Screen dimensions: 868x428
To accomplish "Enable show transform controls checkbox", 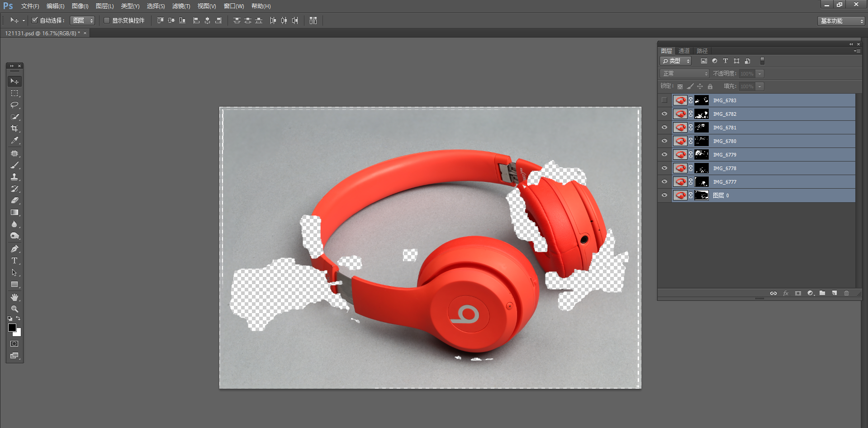I will click(107, 20).
